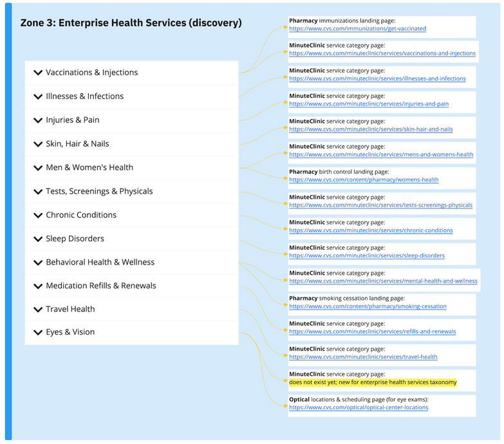Open the mental-health-and-wellness services link
This screenshot has height=444, width=504.
click(383, 281)
